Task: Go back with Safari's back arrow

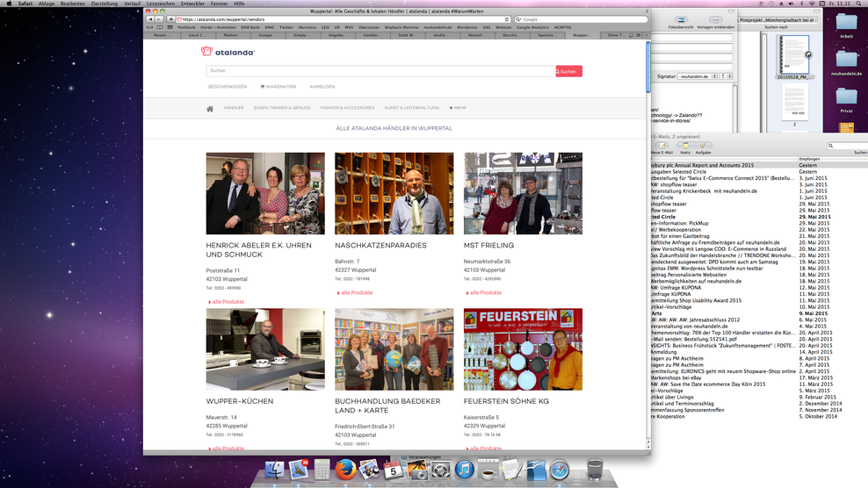Action: (x=149, y=19)
